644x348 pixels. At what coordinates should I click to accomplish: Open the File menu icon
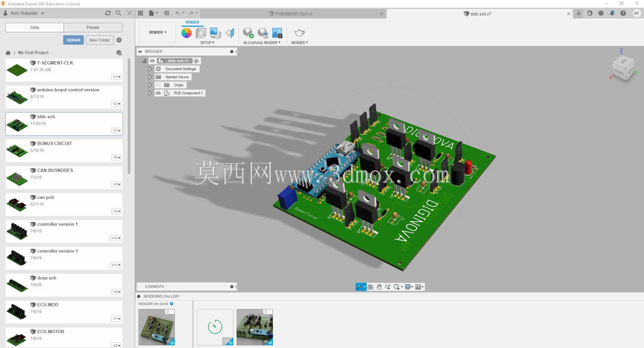(x=153, y=13)
